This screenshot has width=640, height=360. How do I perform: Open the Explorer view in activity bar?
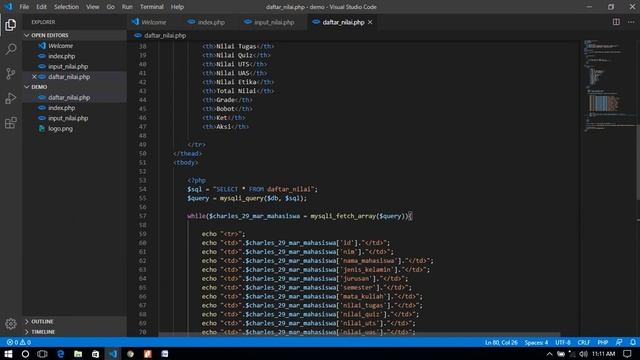pyautogui.click(x=11, y=25)
